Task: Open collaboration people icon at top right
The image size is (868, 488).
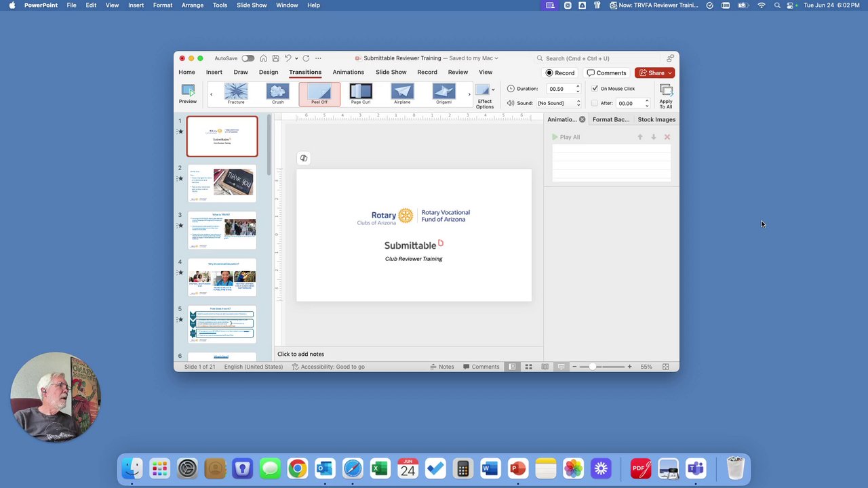Action: click(670, 58)
